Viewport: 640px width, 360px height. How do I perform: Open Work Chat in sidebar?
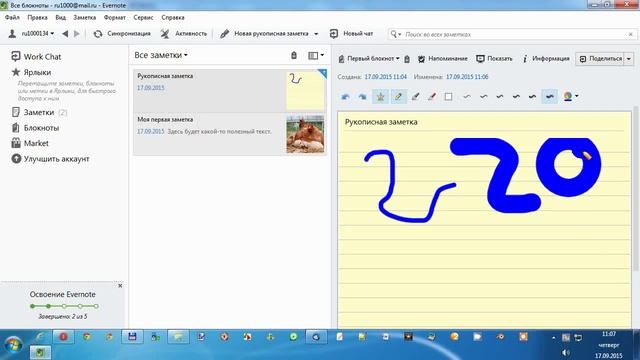(x=36, y=57)
